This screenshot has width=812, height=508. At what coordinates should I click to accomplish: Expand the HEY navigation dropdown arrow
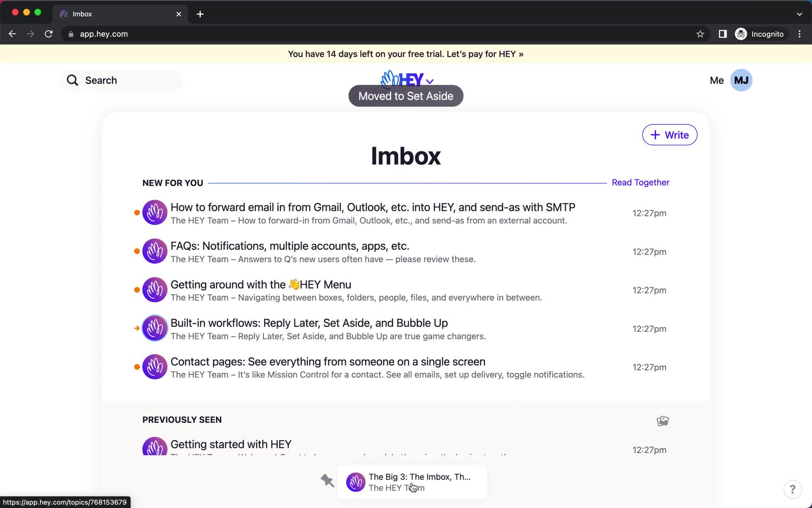(430, 80)
